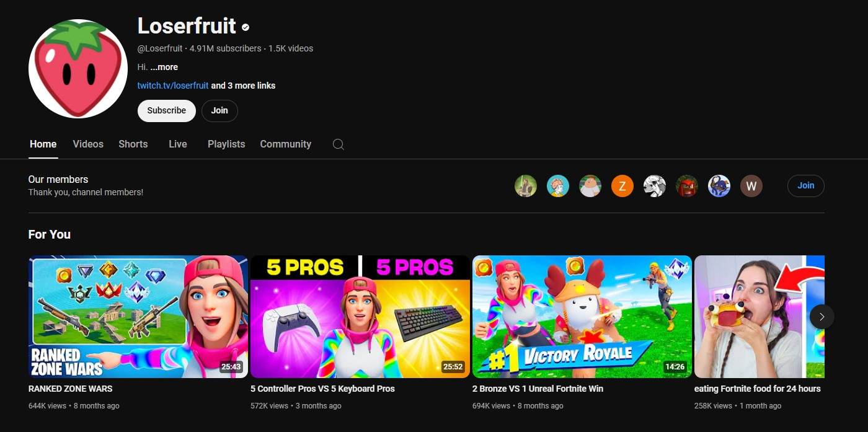Screen dimensions: 868x432
Task: Click the Join button in Our members row
Action: (x=806, y=185)
